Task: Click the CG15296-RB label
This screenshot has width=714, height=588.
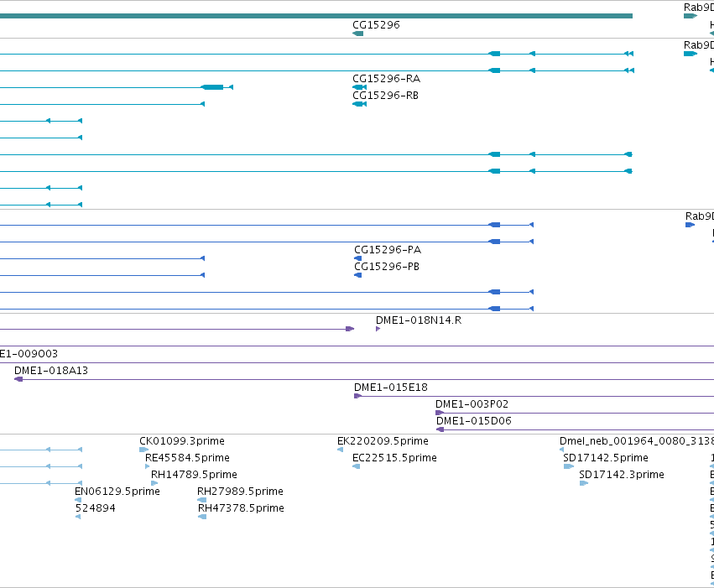Action: tap(385, 96)
